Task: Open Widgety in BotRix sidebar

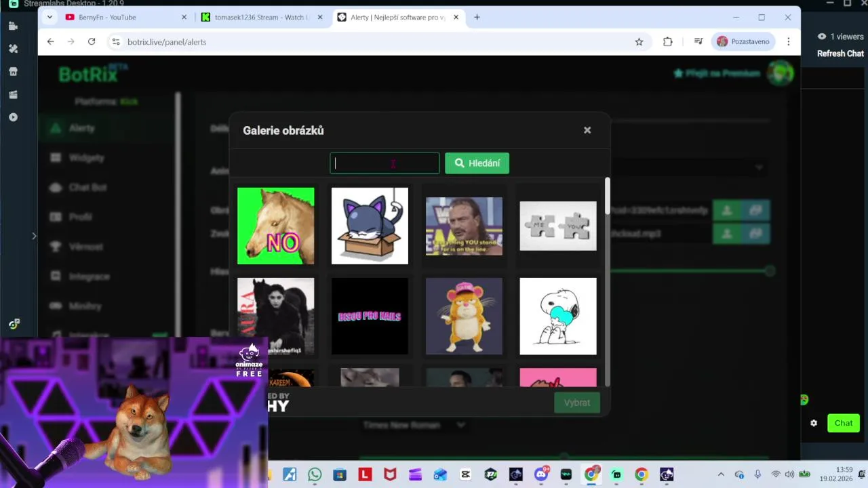Action: pyautogui.click(x=86, y=157)
